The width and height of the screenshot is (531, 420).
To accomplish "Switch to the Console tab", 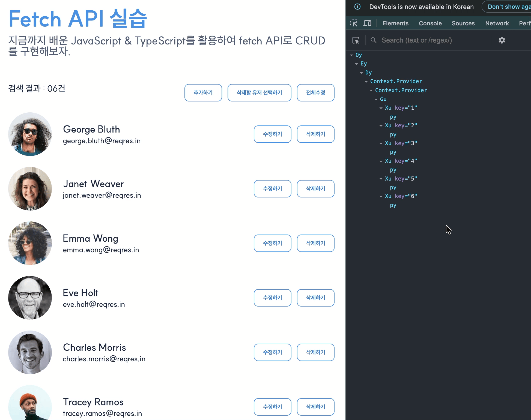I will (430, 23).
